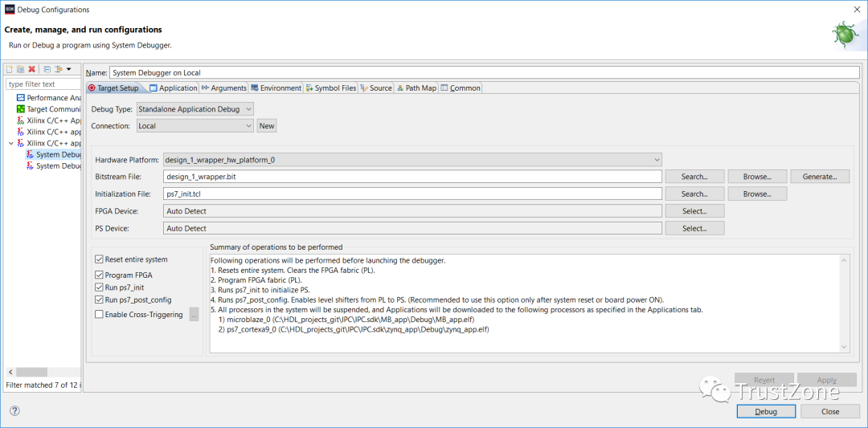Click the Generate bitstream button
The image size is (868, 428).
pos(820,177)
